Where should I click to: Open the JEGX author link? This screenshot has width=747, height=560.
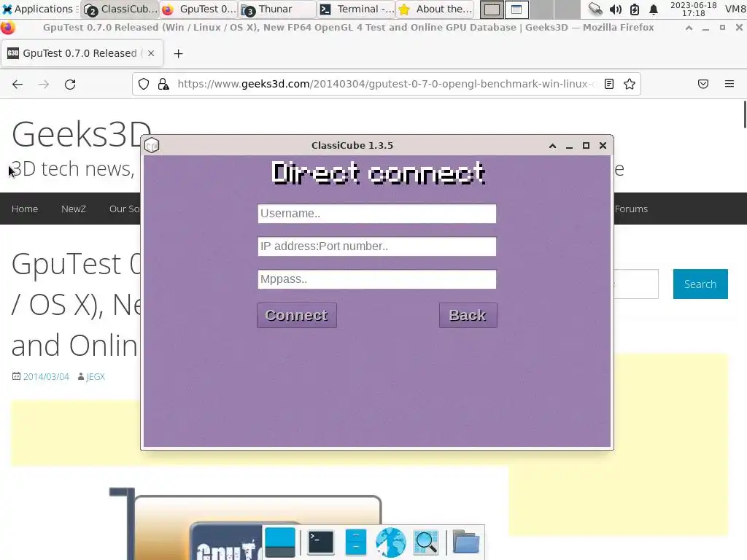(x=96, y=377)
